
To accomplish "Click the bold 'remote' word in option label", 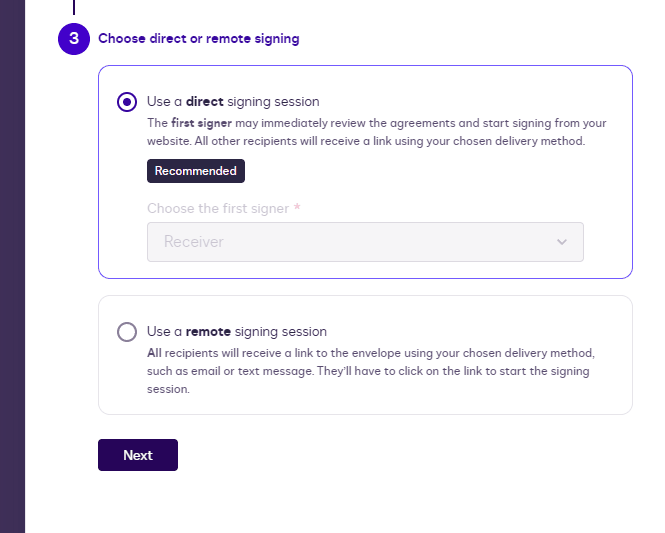I will [x=207, y=332].
